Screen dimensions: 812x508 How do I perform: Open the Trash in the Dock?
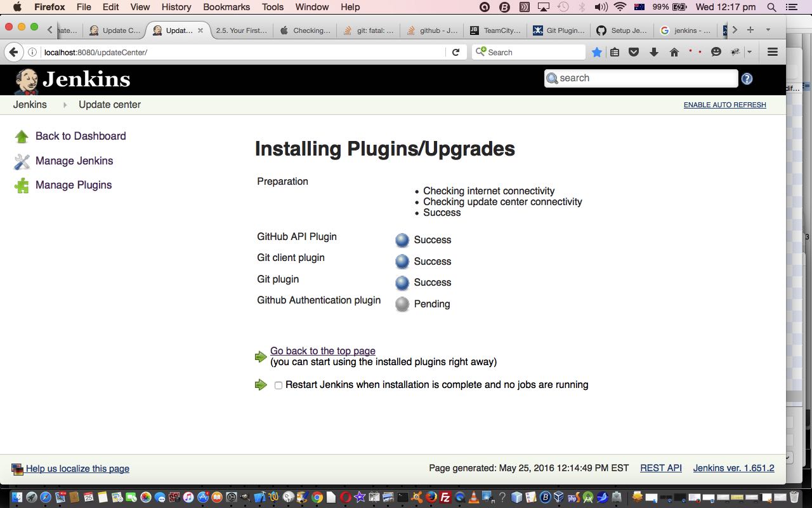pyautogui.click(x=795, y=497)
